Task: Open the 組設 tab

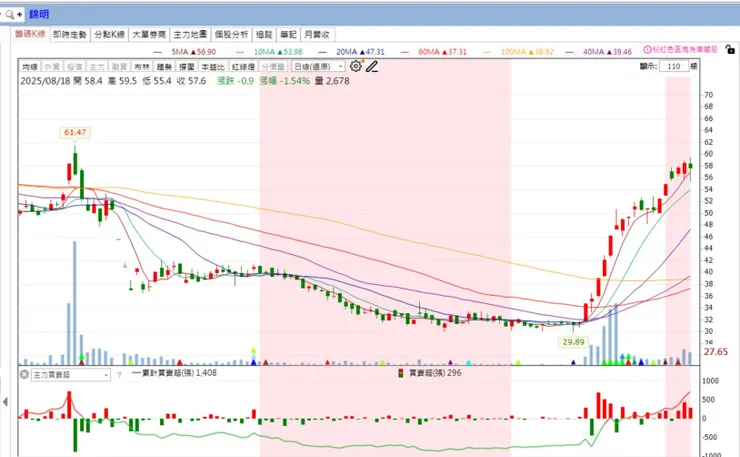Action: click(264, 34)
